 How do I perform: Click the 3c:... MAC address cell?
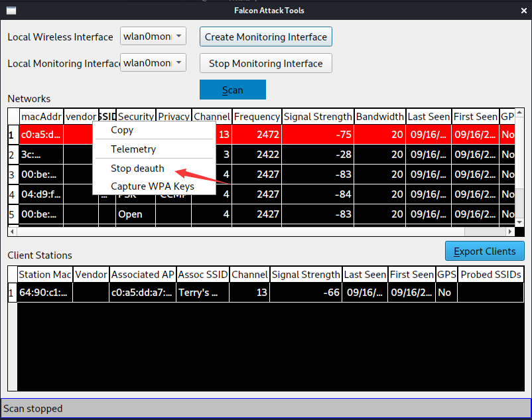pos(41,155)
